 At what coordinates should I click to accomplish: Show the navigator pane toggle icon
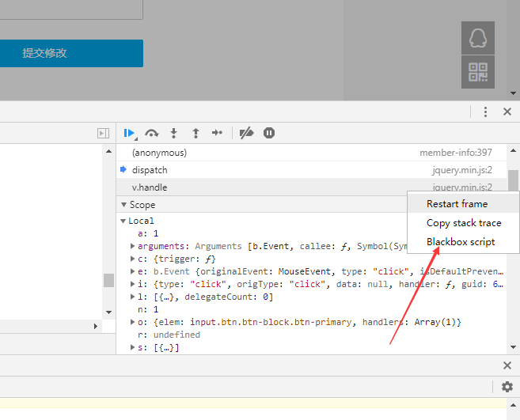pos(103,133)
